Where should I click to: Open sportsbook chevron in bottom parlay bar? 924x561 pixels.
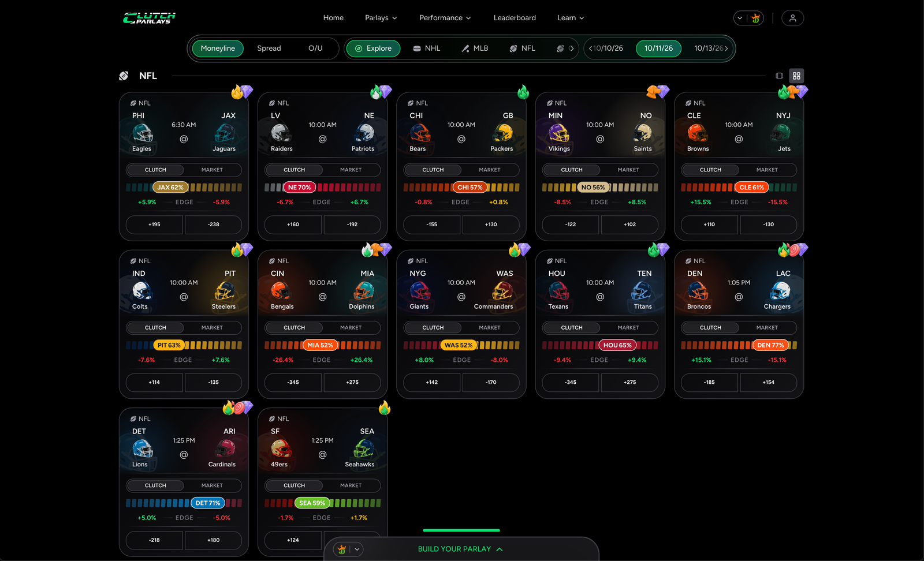click(357, 549)
